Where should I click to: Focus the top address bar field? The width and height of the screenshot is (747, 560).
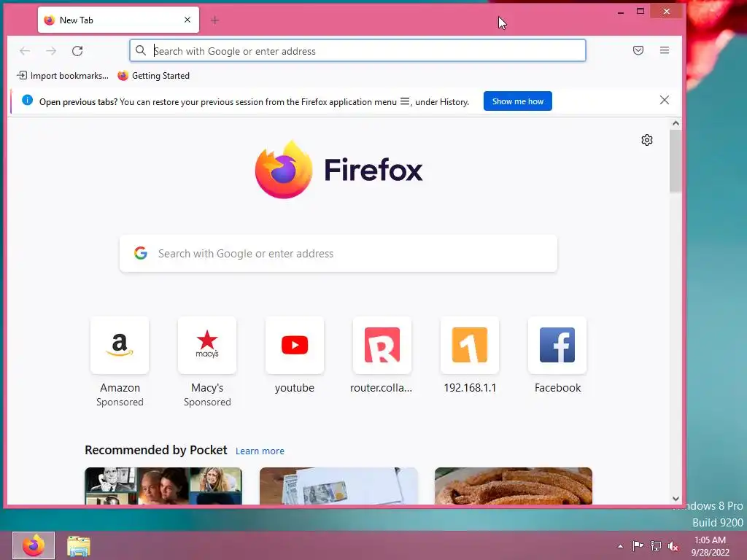pyautogui.click(x=357, y=50)
